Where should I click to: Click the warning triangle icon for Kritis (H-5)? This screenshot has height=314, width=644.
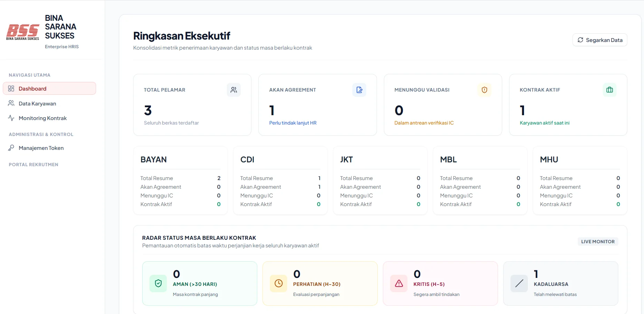399,283
